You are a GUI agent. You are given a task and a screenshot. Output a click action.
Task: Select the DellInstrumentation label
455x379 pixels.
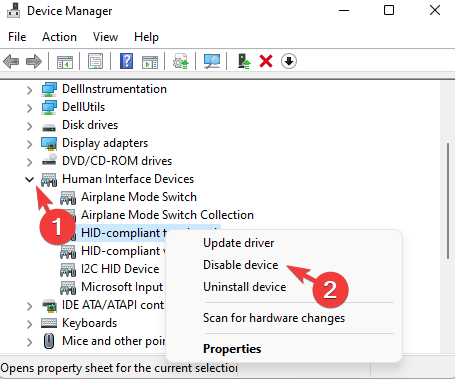pyautogui.click(x=114, y=89)
